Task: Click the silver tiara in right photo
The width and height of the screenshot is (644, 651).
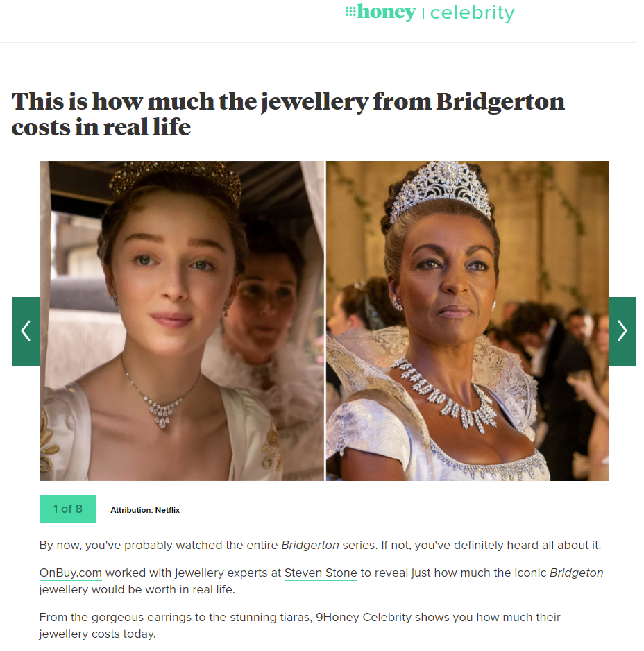Action: [x=441, y=191]
